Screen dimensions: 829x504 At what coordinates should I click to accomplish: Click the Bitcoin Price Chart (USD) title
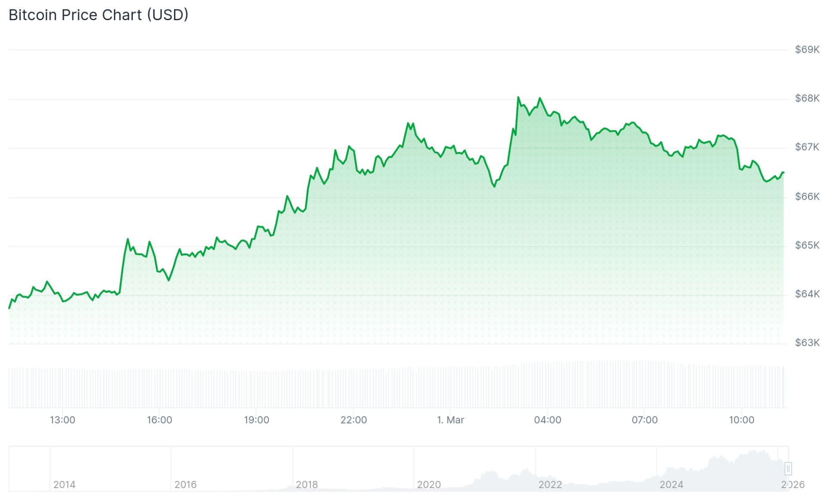click(98, 15)
